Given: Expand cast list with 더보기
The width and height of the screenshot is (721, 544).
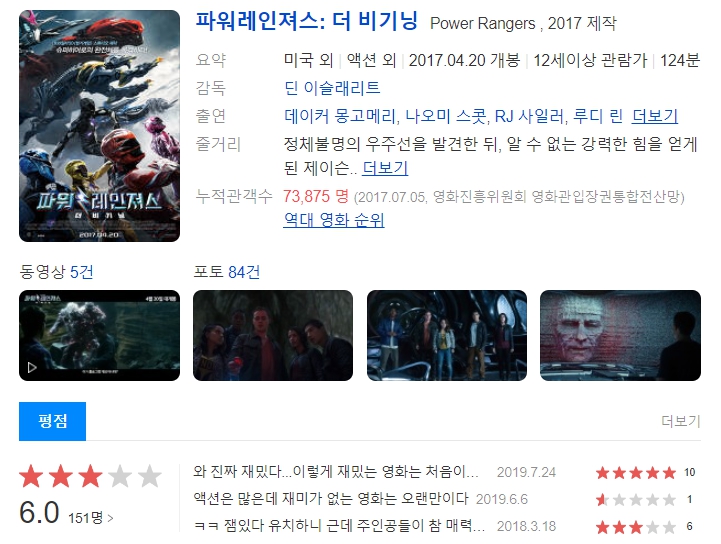Looking at the screenshot, I should [x=655, y=116].
